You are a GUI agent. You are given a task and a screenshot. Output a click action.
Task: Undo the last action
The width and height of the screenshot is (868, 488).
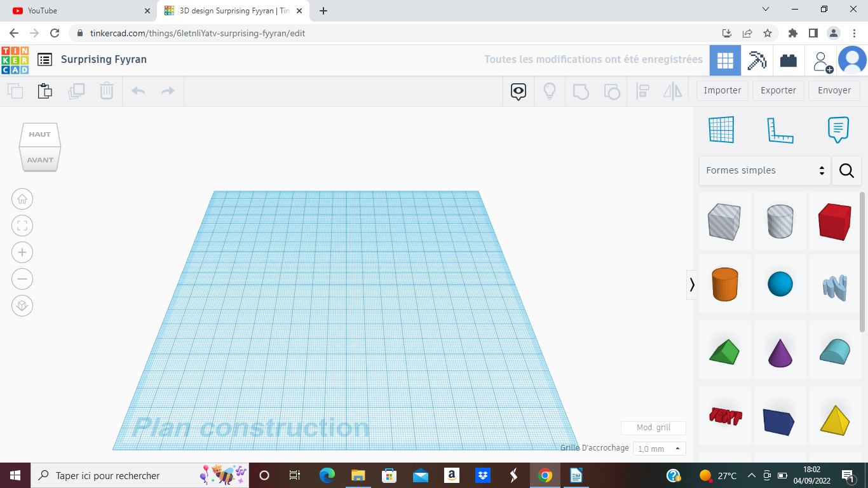click(x=138, y=91)
